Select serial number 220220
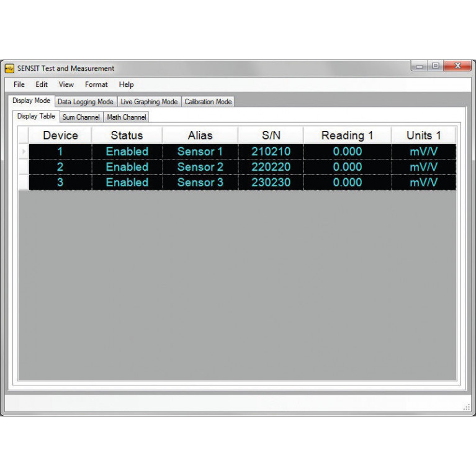Image resolution: width=476 pixels, height=476 pixels. (271, 167)
